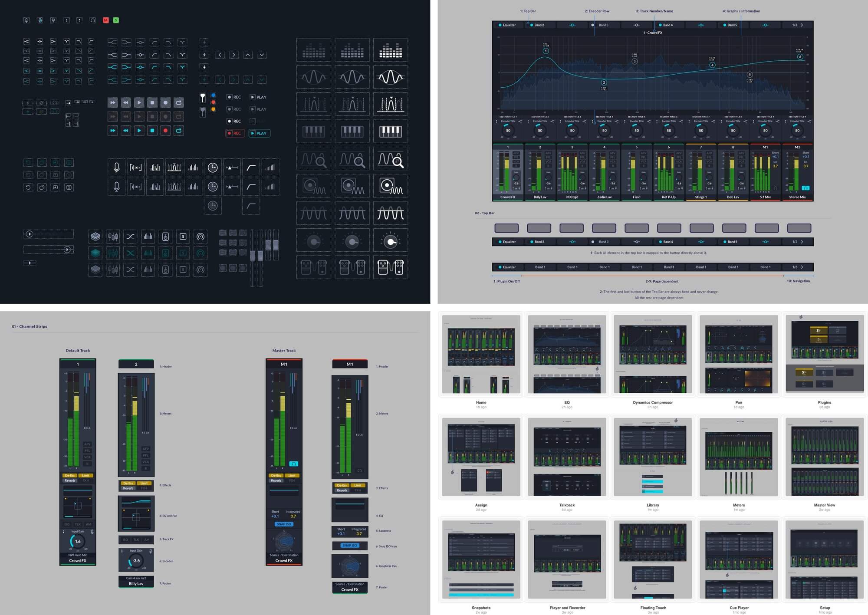Screen dimensions: 868x615
Task: Click next-page arrow on the Band 1 bar
Action: pos(802,267)
